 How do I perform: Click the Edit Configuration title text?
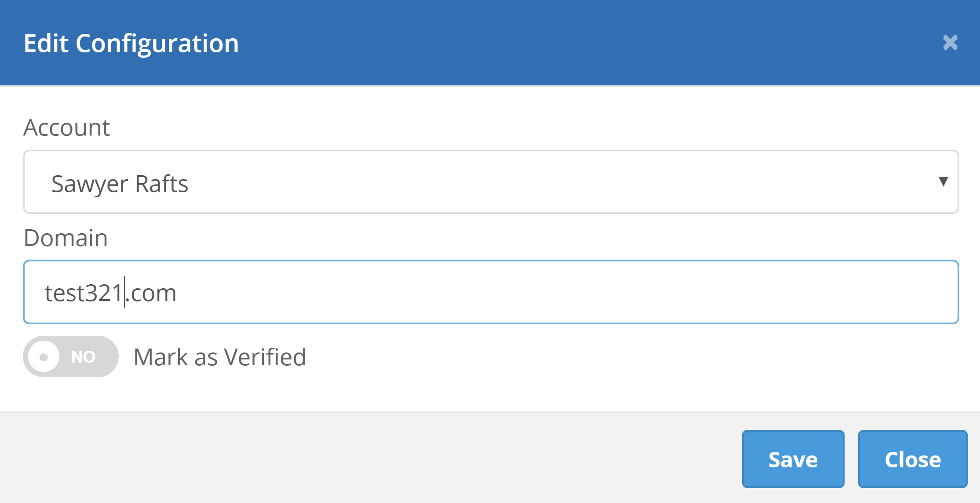[131, 43]
